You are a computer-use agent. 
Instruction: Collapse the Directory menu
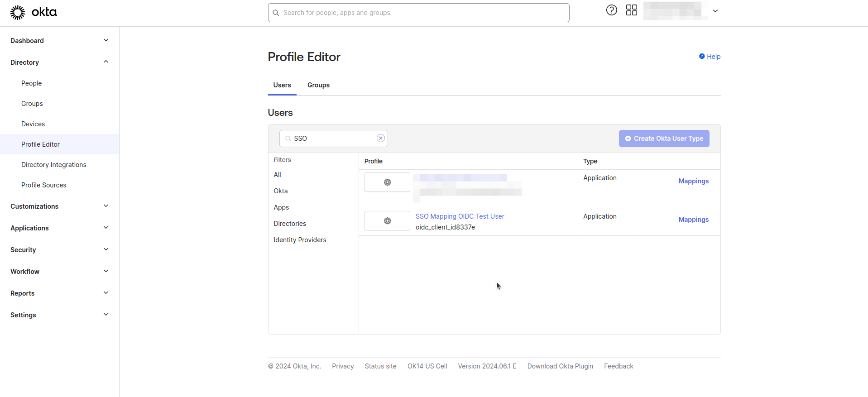pos(59,62)
